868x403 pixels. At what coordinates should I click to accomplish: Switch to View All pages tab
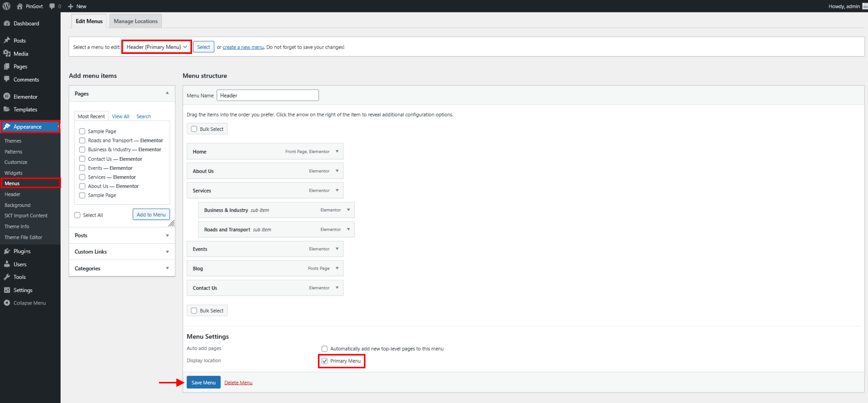tap(121, 116)
